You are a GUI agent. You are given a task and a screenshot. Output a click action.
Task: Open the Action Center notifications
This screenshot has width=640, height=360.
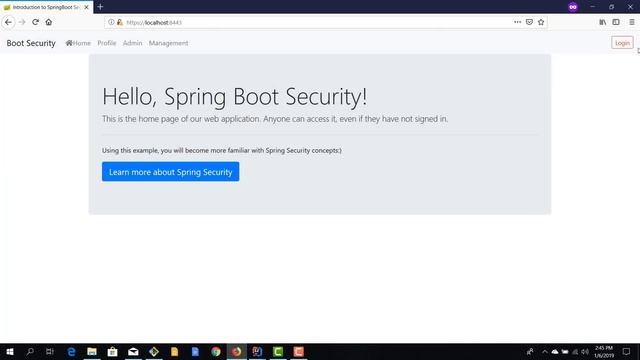626,351
